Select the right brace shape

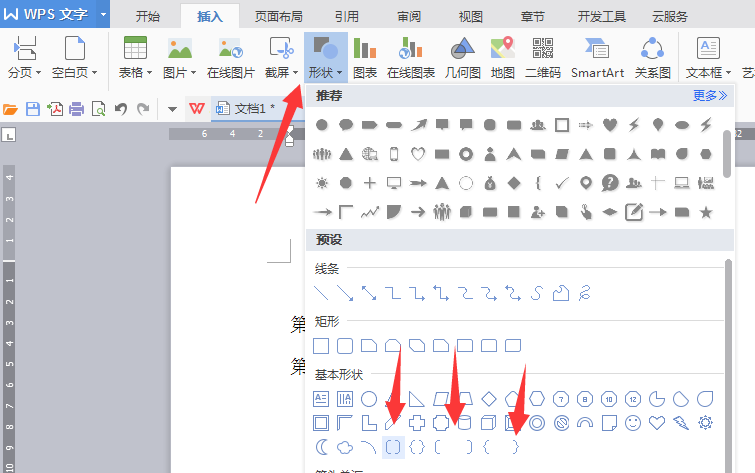point(516,447)
